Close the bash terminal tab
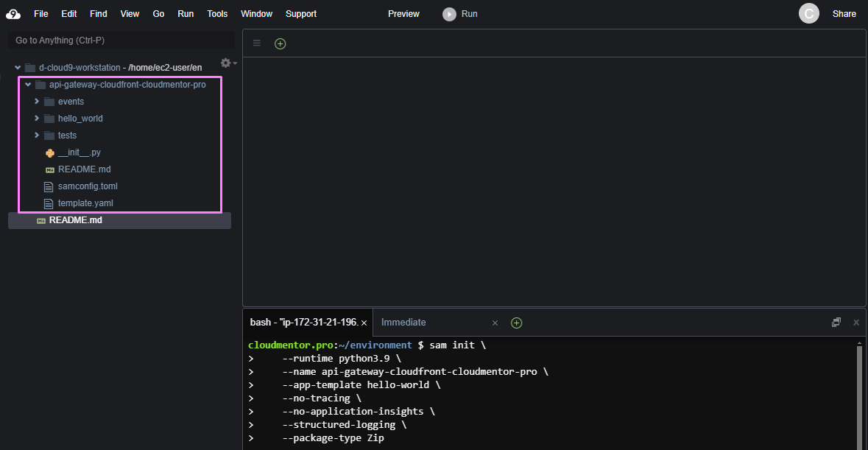Image resolution: width=868 pixels, height=450 pixels. coord(364,323)
